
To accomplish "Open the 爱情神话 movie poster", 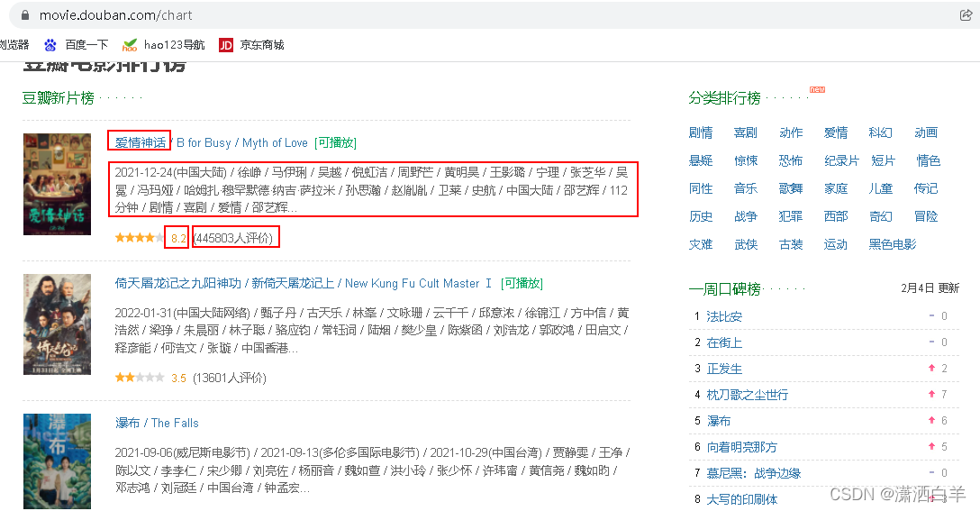I will [x=57, y=184].
